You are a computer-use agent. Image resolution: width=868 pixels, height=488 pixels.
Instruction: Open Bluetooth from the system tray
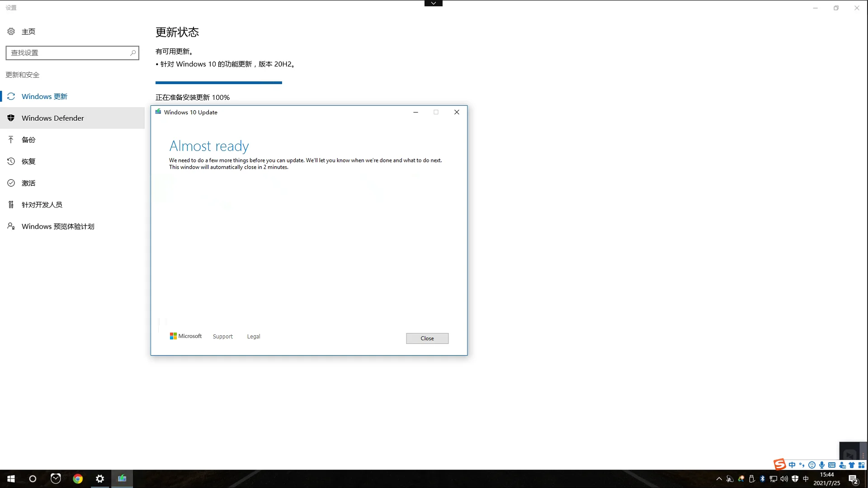[x=763, y=479]
